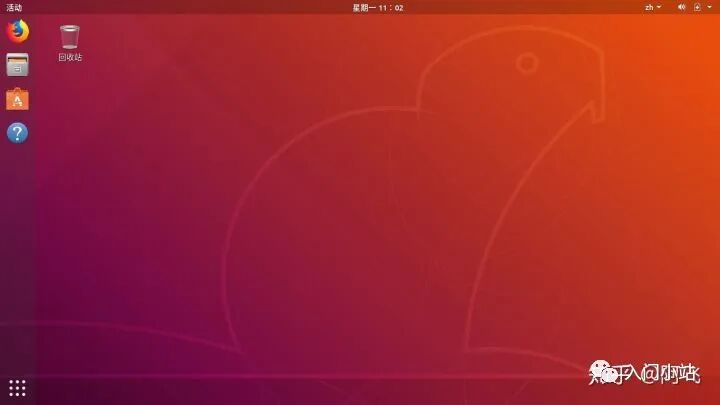Select the 回收站 trash icon on desktop
The width and height of the screenshot is (720, 405).
[x=70, y=43]
